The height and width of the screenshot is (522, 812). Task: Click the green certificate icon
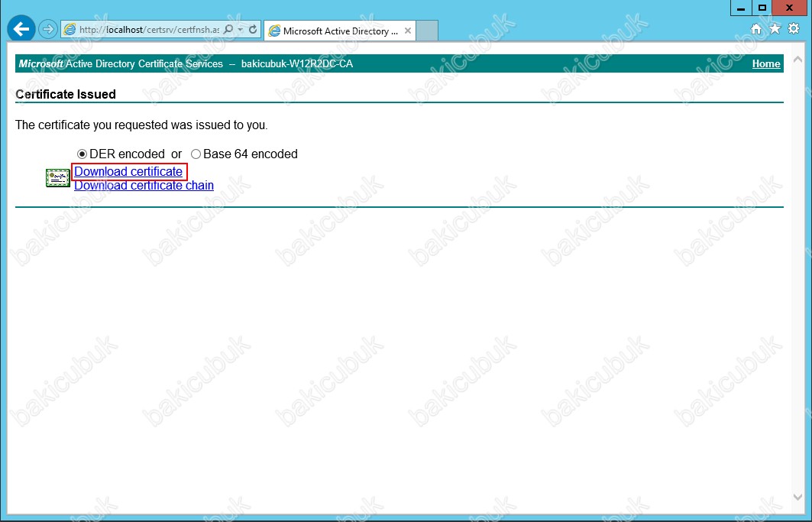[x=58, y=178]
